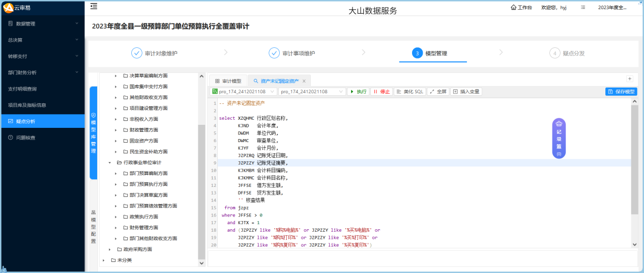The width and height of the screenshot is (644, 273).
Task: Open first pro_174_2412021108 database dropdown
Action: click(x=243, y=92)
